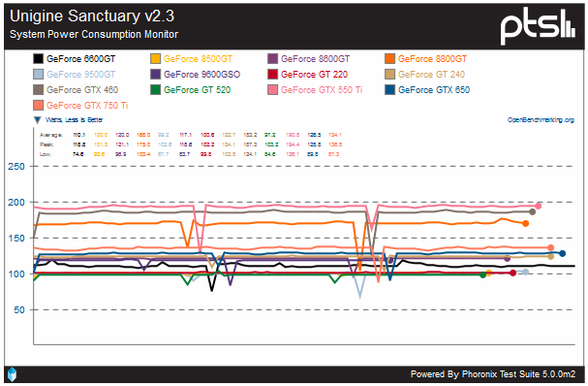Click the 250 y-axis label

pos(16,167)
